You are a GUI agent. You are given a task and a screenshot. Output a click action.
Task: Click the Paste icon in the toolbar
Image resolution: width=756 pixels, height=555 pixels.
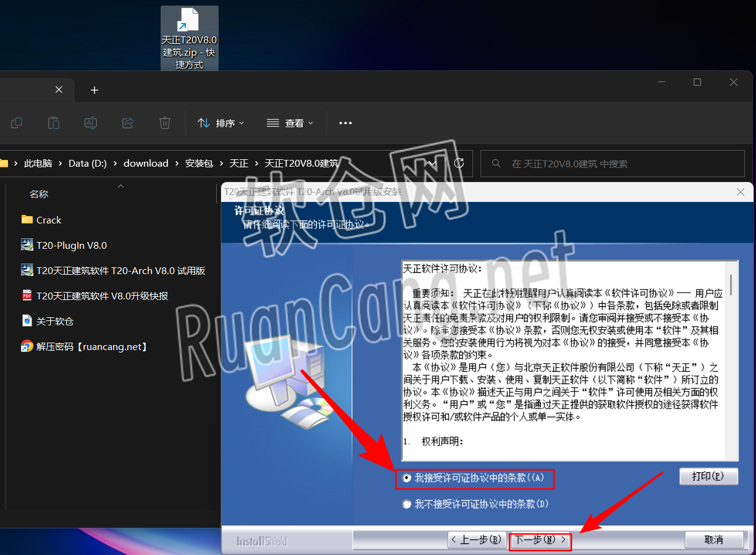(x=53, y=123)
